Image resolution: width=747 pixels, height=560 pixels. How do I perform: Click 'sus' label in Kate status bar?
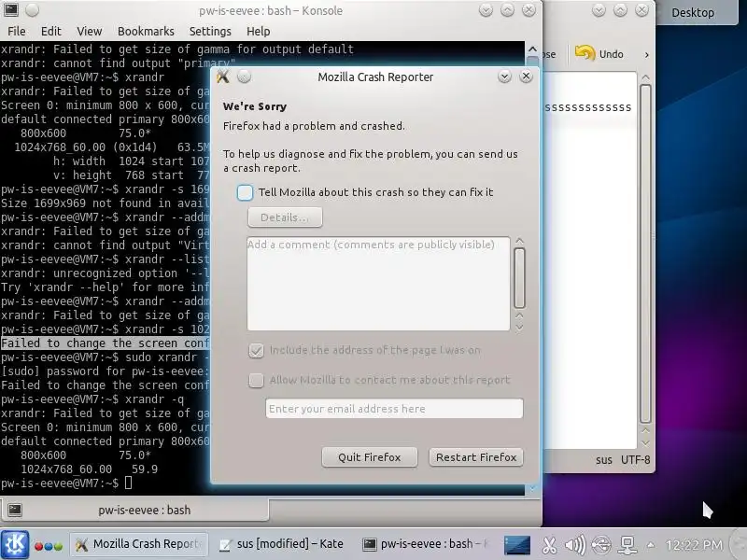[x=603, y=460]
